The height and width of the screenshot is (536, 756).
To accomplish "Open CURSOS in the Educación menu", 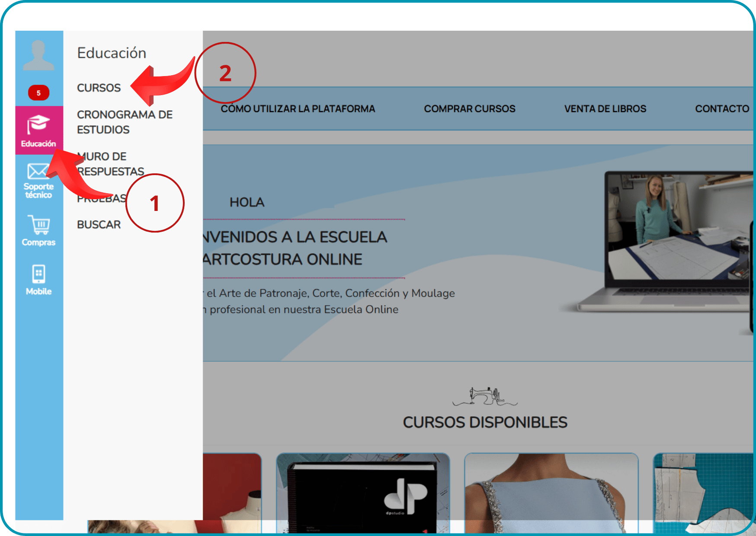I will click(x=99, y=88).
